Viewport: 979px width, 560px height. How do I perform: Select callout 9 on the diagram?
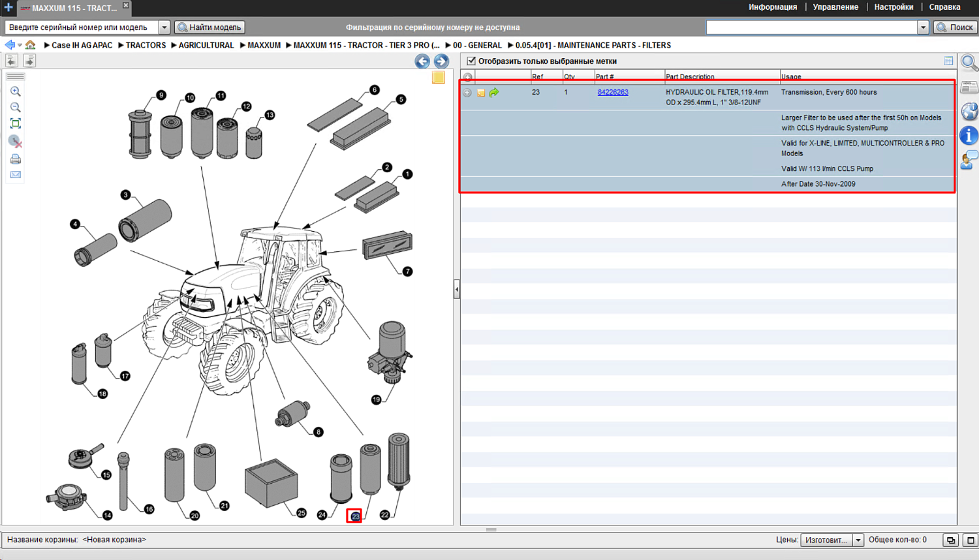tap(161, 95)
